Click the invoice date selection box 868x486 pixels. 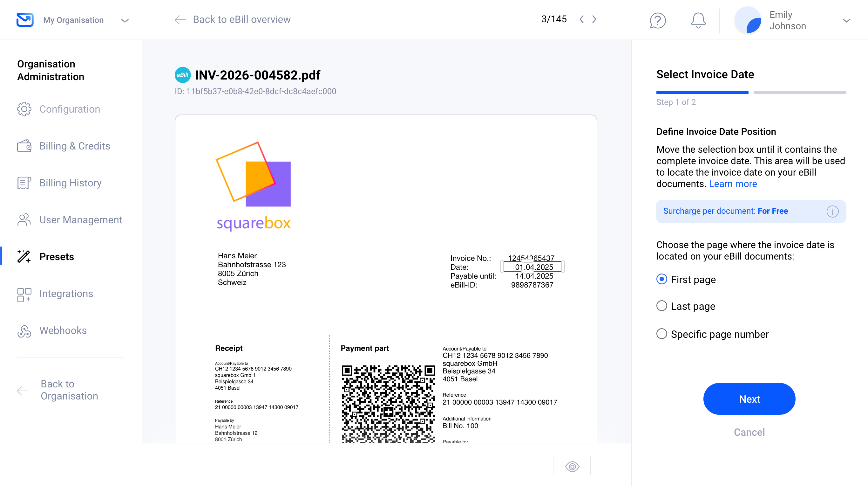(x=532, y=267)
